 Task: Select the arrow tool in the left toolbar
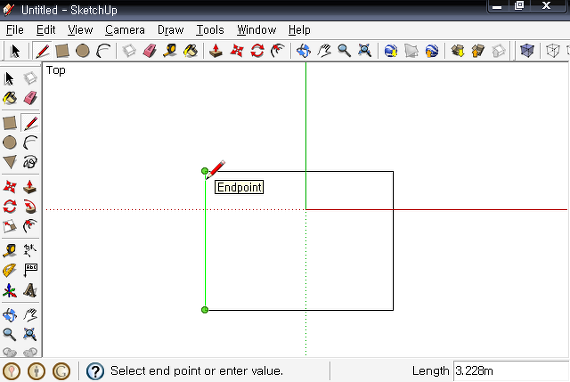[x=9, y=79]
